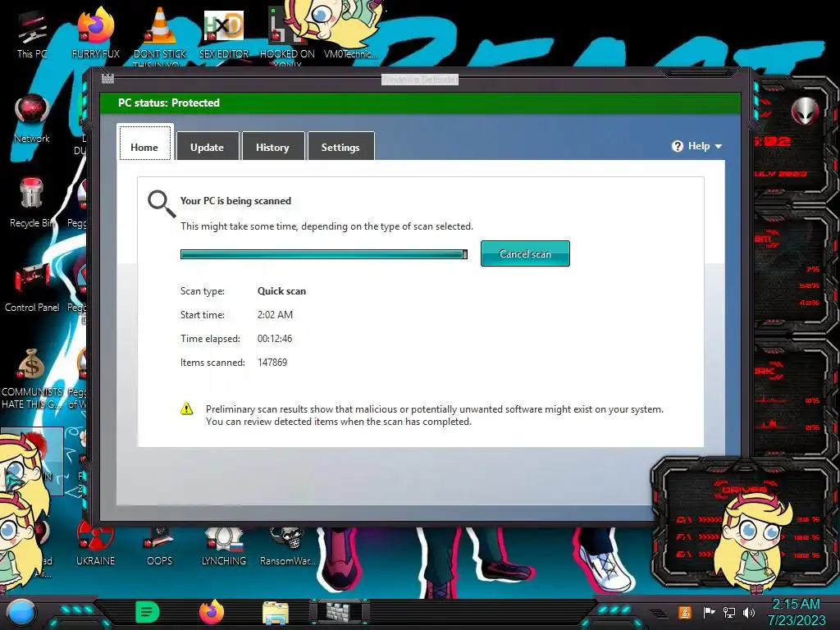Image resolution: width=840 pixels, height=630 pixels.
Task: Open the money bag COMMUNISTS HATE THIS shortcut
Action: 32,379
